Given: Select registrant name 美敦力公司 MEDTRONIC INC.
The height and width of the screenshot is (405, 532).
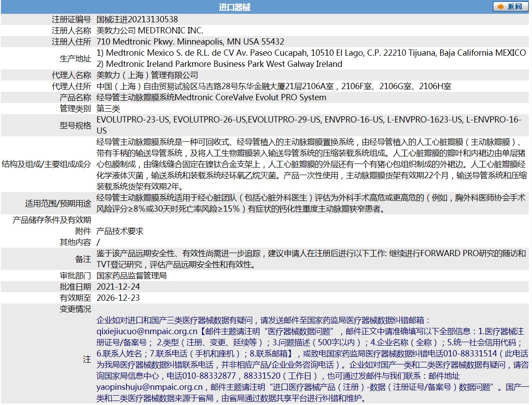Looking at the screenshot, I should (150, 31).
